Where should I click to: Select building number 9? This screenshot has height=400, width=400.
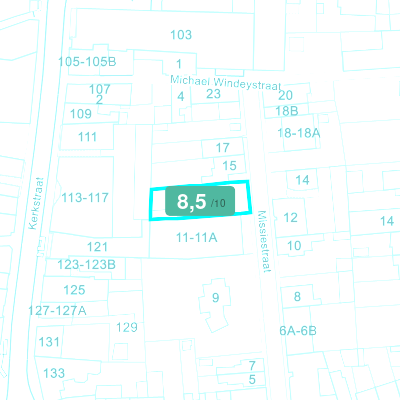point(216,297)
